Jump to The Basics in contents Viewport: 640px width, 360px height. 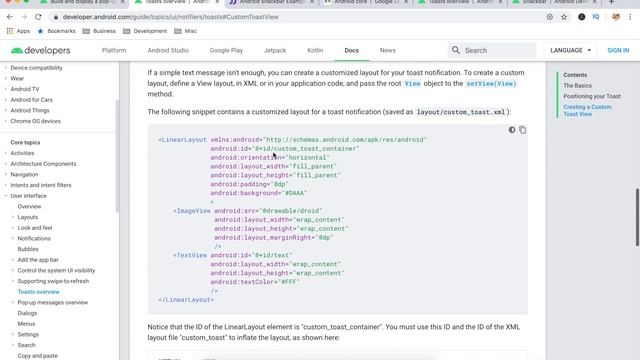[577, 86]
